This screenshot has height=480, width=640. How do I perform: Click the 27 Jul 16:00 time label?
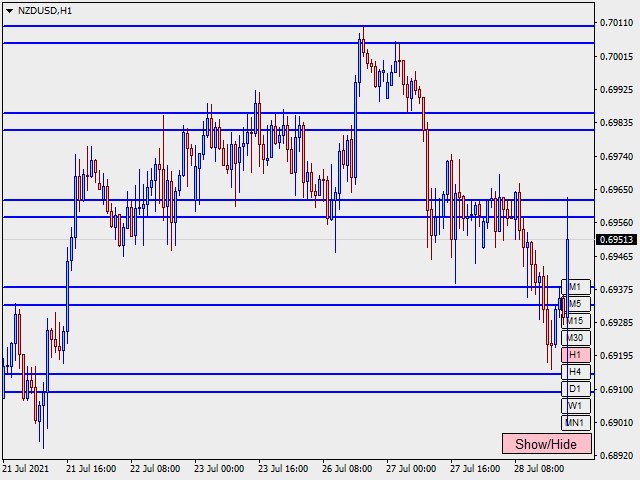tap(475, 469)
